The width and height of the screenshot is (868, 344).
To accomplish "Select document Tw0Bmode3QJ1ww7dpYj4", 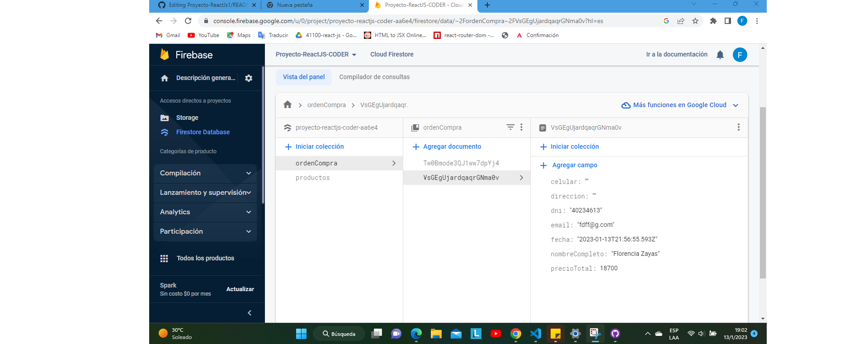I will [x=467, y=163].
